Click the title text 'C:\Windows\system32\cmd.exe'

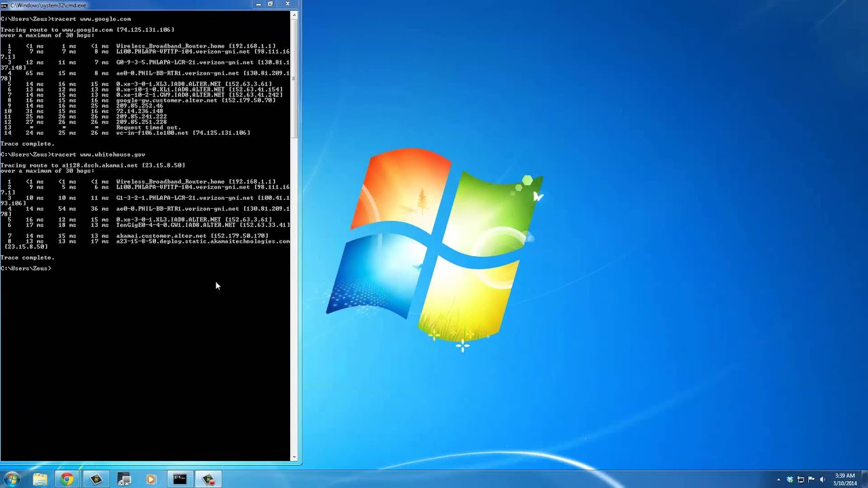click(x=48, y=5)
